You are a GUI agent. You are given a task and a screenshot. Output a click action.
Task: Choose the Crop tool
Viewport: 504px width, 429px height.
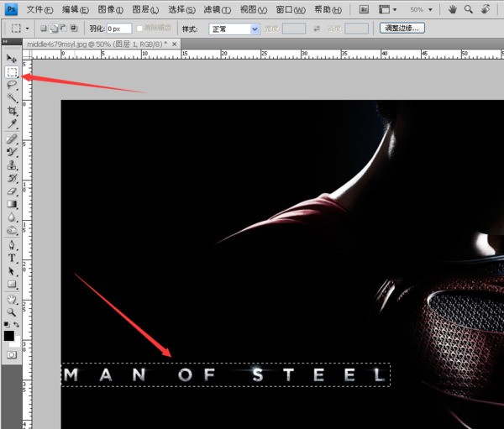click(12, 110)
